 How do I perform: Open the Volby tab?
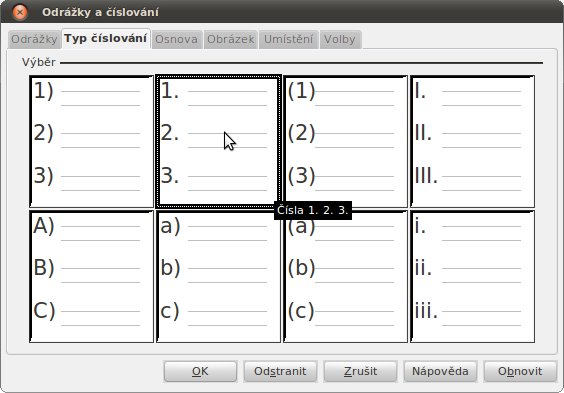(x=340, y=39)
